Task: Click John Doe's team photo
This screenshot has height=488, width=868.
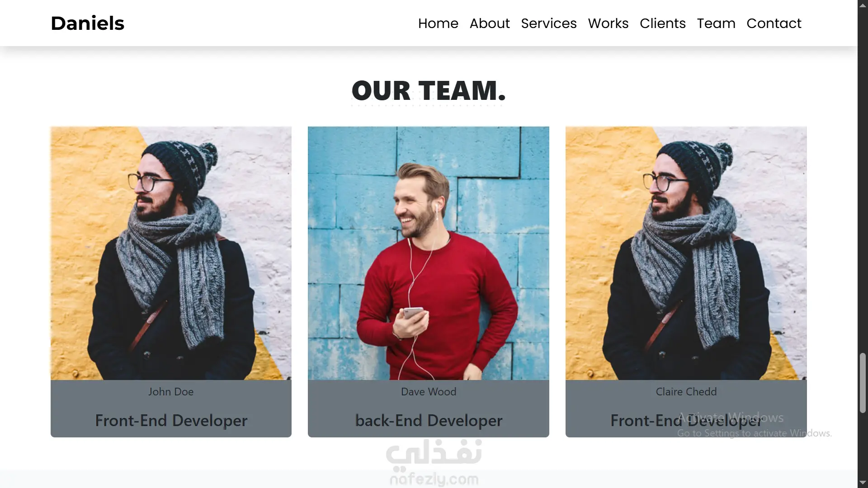Action: (171, 253)
